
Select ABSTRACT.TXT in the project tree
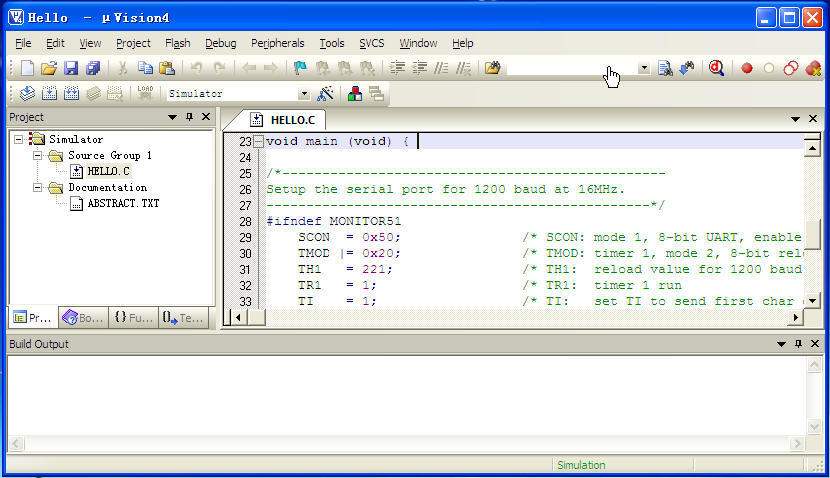(122, 203)
